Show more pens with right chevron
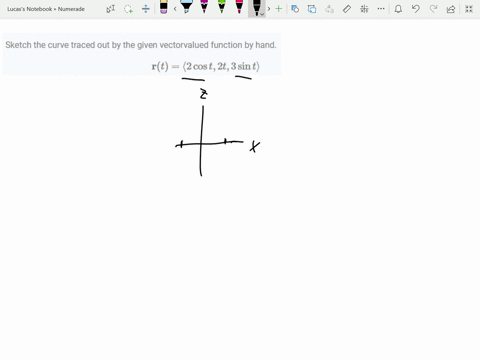480x360 pixels. (269, 9)
